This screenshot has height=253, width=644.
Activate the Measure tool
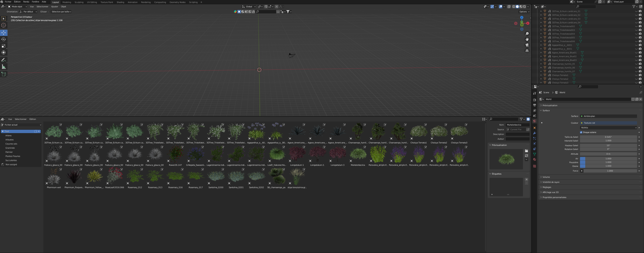point(4,67)
